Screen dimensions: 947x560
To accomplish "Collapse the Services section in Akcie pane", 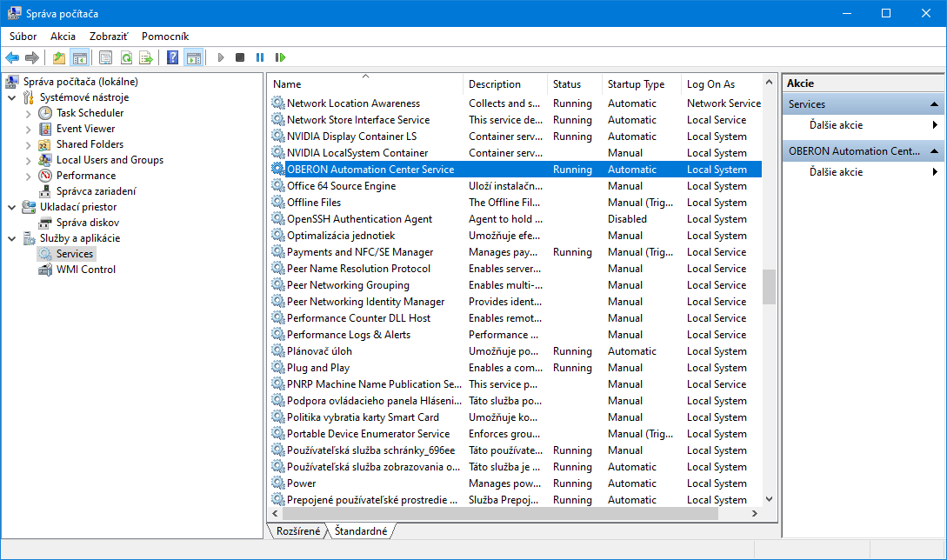I will click(x=935, y=104).
